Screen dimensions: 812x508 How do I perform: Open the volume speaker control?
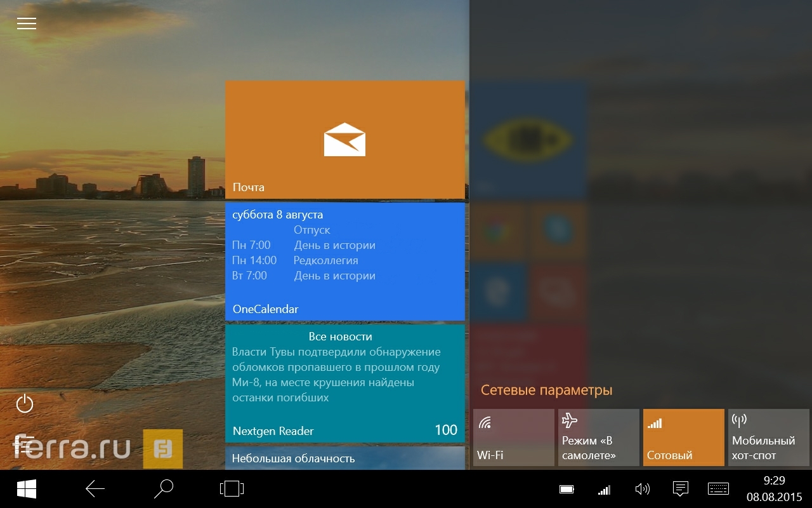click(643, 489)
